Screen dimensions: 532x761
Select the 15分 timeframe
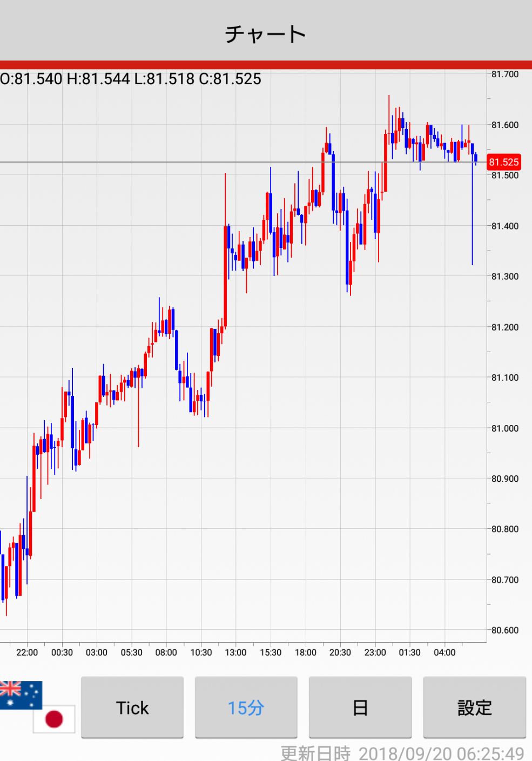pyautogui.click(x=246, y=708)
